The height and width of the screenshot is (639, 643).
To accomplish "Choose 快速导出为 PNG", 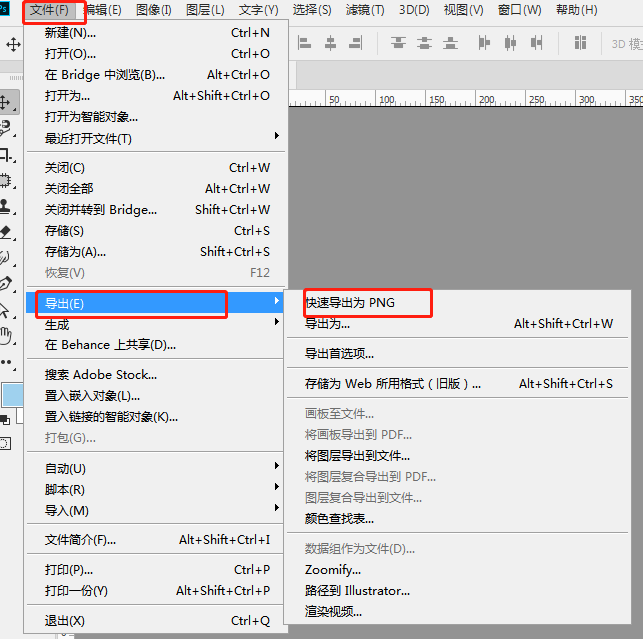I will click(x=458, y=303).
